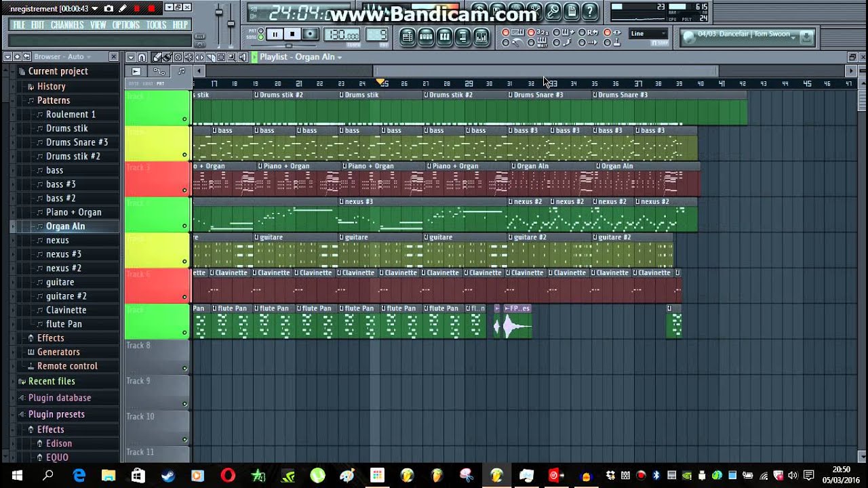Image resolution: width=868 pixels, height=488 pixels.
Task: Open the TOOLS menu
Action: click(x=156, y=25)
